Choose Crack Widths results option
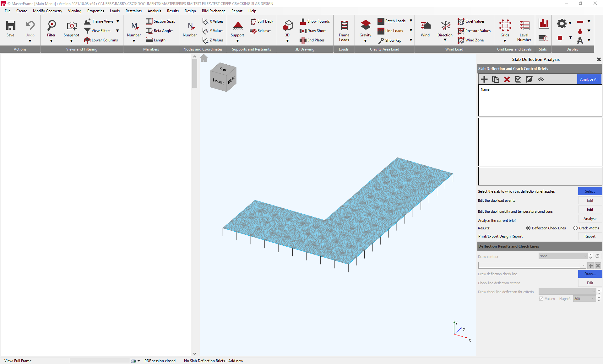603x364 pixels. tap(575, 228)
